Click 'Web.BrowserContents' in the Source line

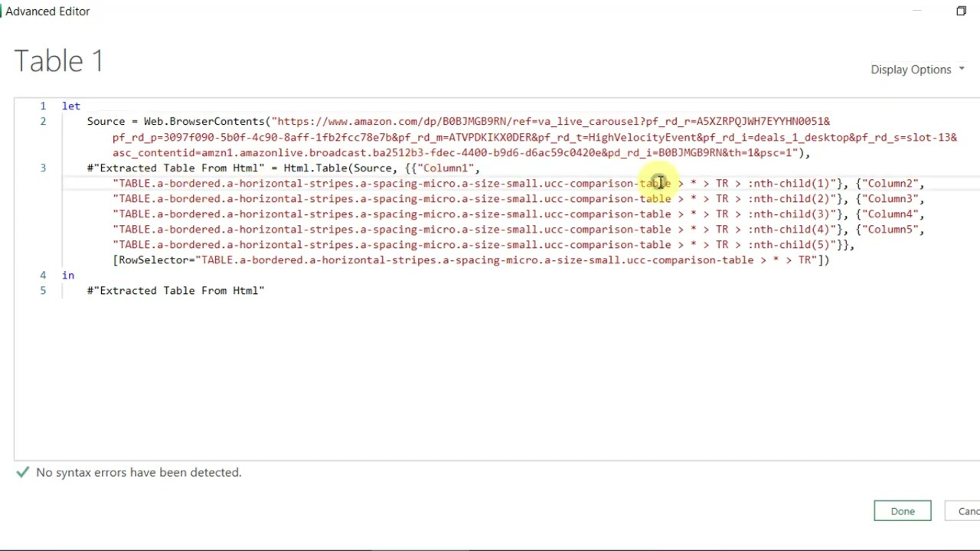click(204, 121)
